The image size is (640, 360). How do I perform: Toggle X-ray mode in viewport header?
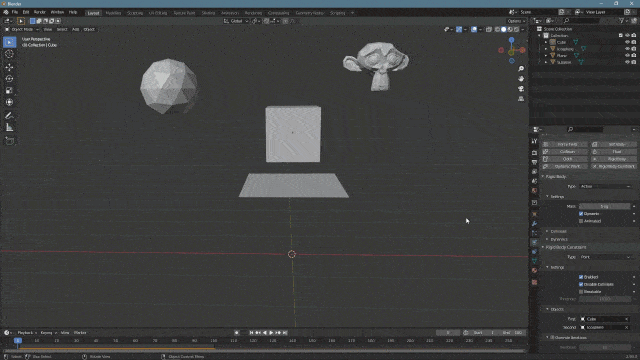[x=489, y=29]
